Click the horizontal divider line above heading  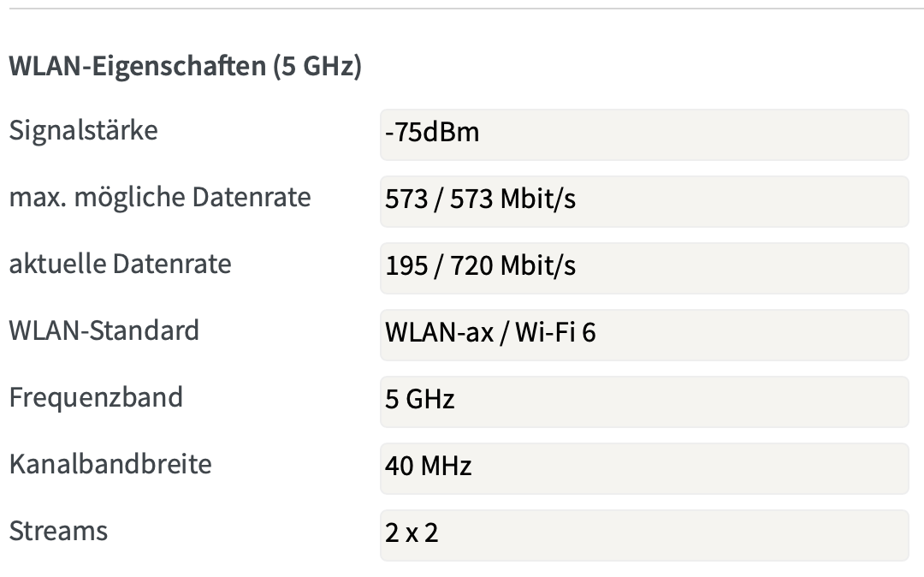462,9
